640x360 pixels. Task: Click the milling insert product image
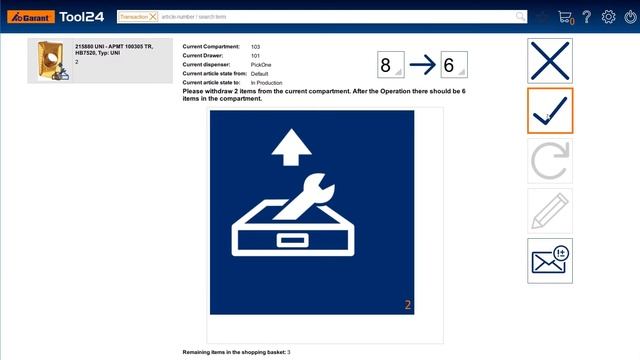click(52, 61)
